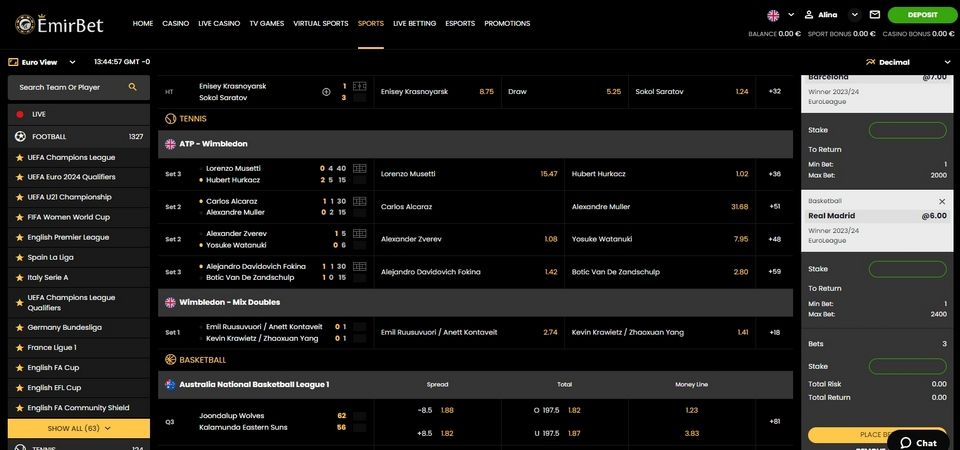This screenshot has height=450, width=960.
Task: Open the ESPORTS tab
Action: (x=460, y=23)
